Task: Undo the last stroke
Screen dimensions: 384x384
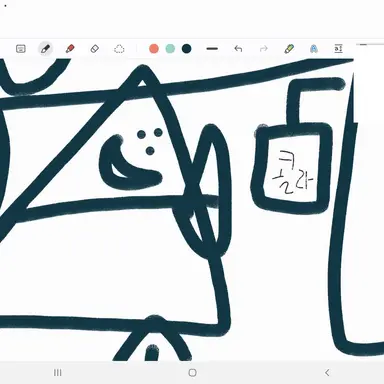Action: pyautogui.click(x=238, y=49)
